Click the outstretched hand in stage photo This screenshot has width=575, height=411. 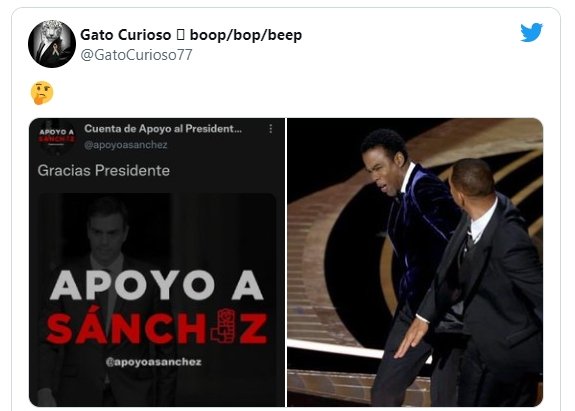[411, 339]
